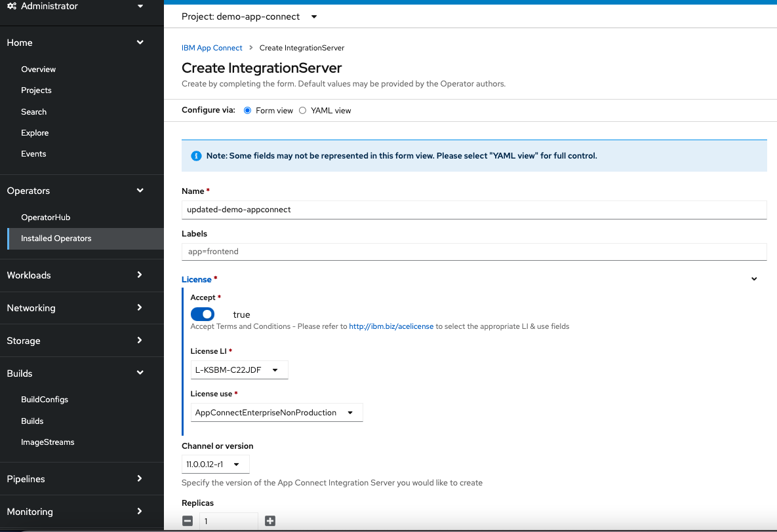Collapse the License section chevron

coord(753,278)
